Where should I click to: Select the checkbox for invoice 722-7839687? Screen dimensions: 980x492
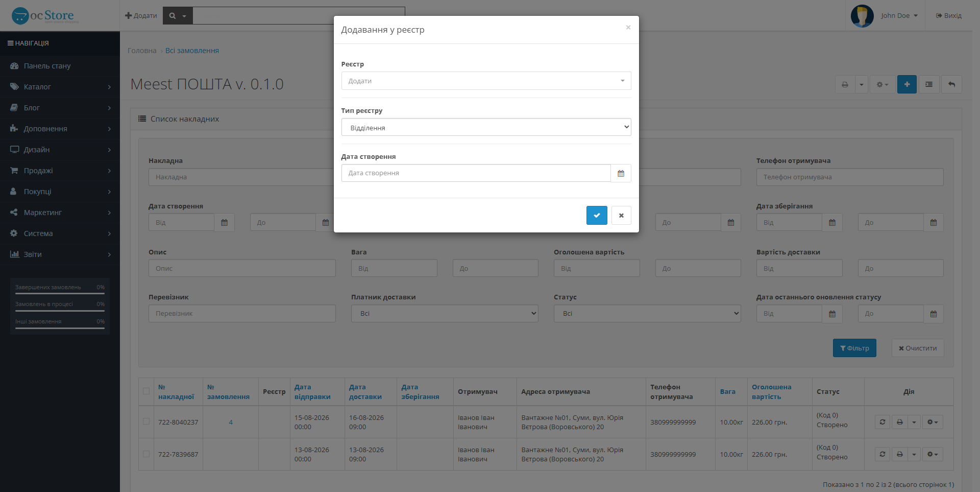[x=146, y=454]
